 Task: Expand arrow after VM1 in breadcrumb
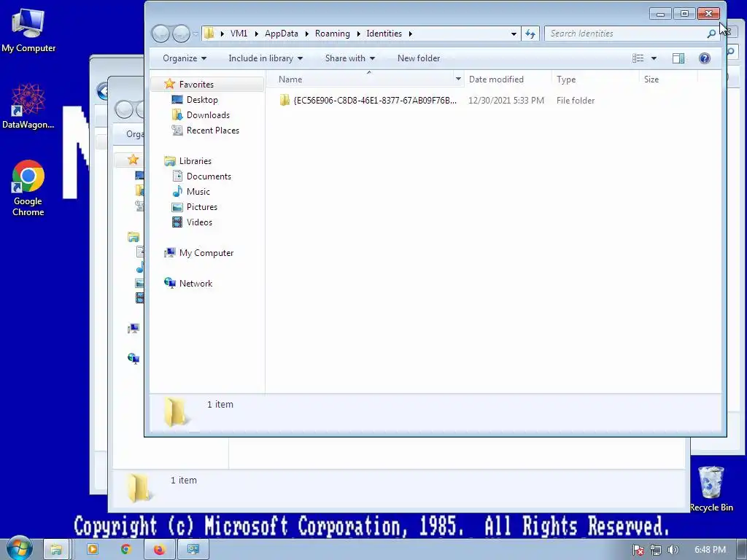256,34
